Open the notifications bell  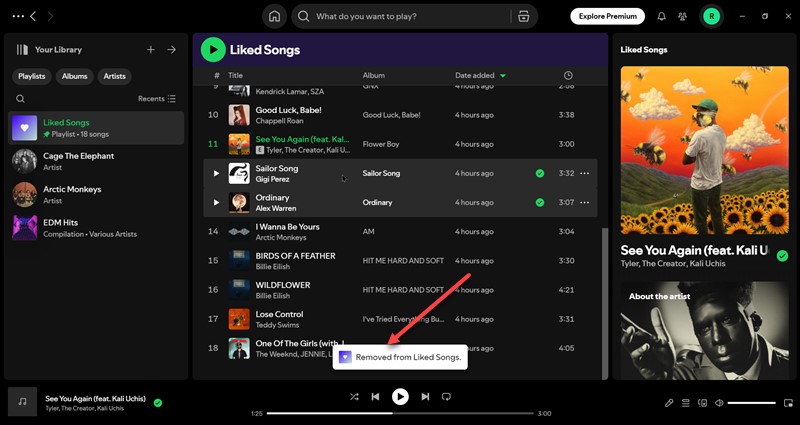[x=662, y=16]
